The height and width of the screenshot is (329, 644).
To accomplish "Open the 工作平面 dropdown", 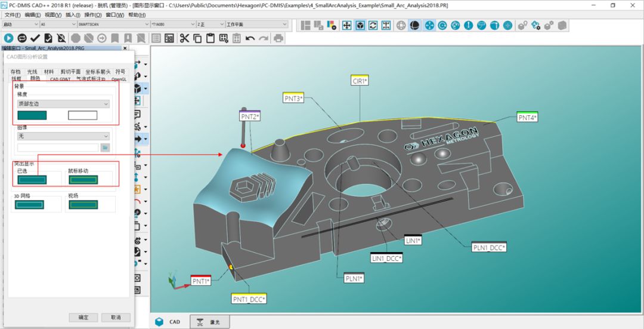I will (256, 24).
